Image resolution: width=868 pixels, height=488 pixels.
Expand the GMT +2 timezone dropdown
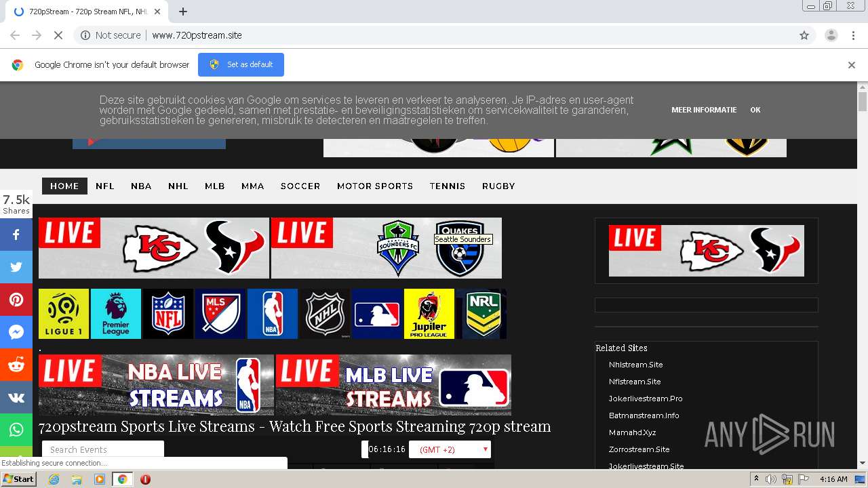[x=450, y=449]
